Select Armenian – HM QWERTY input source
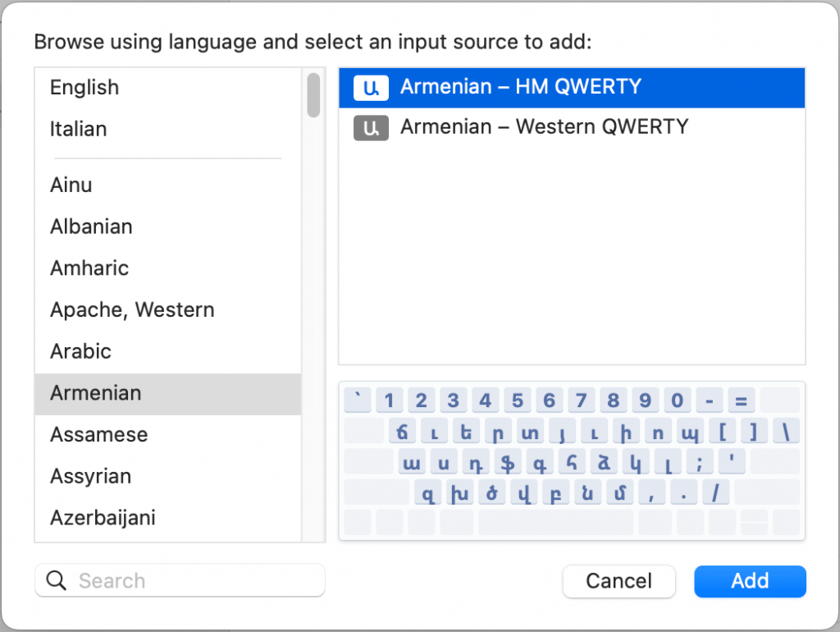The image size is (840, 632). [x=572, y=87]
